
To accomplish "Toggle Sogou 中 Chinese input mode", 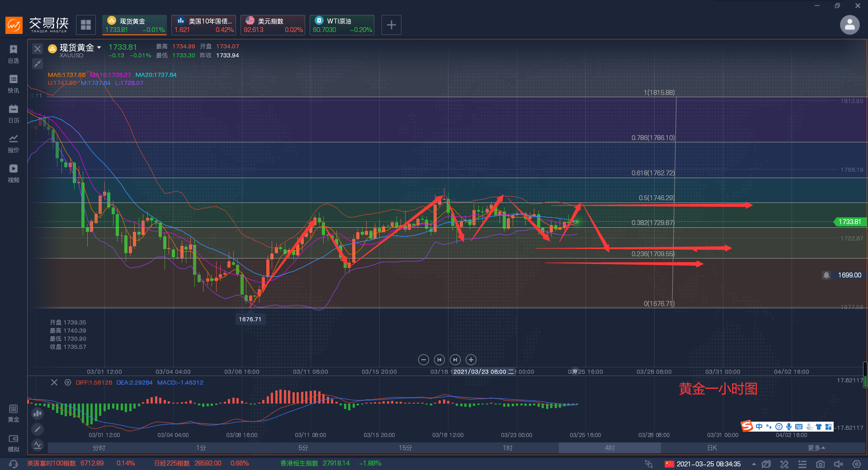I will [x=759, y=427].
